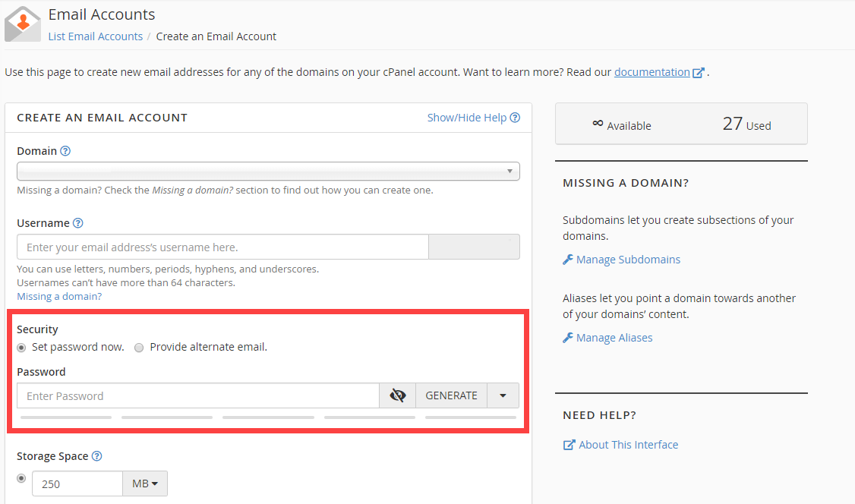
Task: Open the Domain dropdown list
Action: [268, 171]
